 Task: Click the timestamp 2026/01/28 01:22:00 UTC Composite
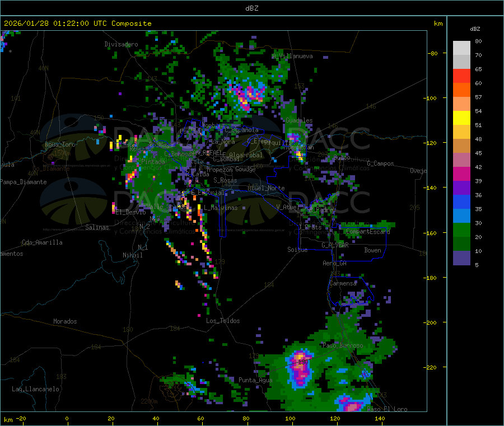[77, 24]
